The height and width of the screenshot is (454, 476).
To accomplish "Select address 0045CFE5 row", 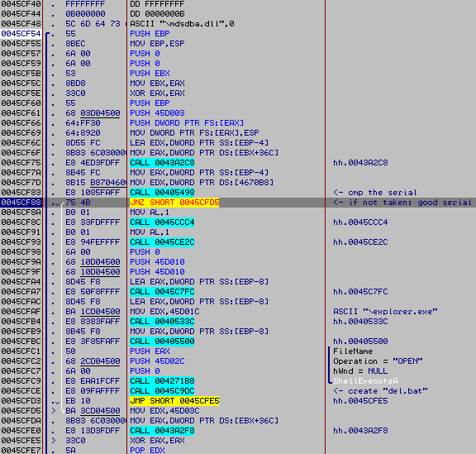I will (21, 441).
